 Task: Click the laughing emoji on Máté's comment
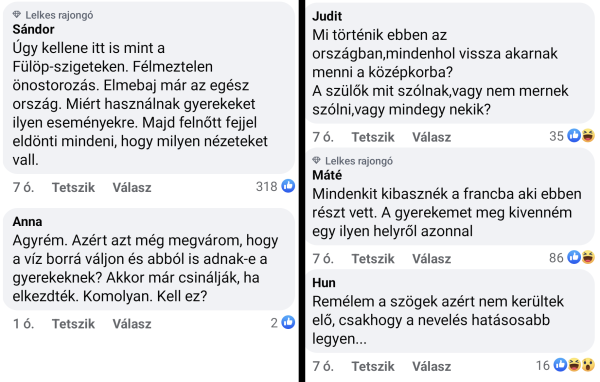point(588,257)
